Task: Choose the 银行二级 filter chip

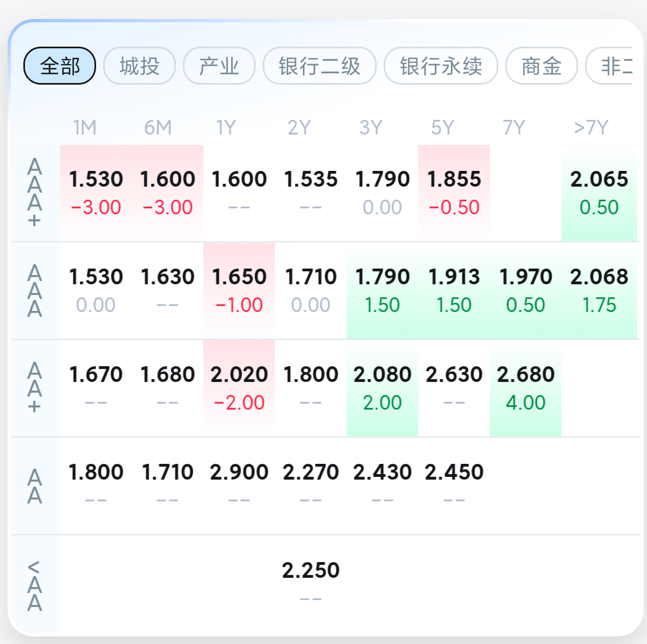Action: [x=319, y=66]
